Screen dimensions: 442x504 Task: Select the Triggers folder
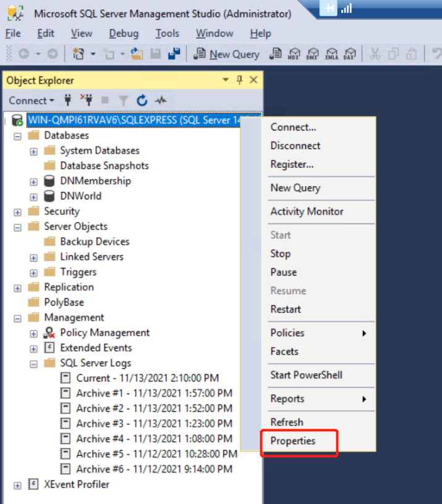click(78, 272)
